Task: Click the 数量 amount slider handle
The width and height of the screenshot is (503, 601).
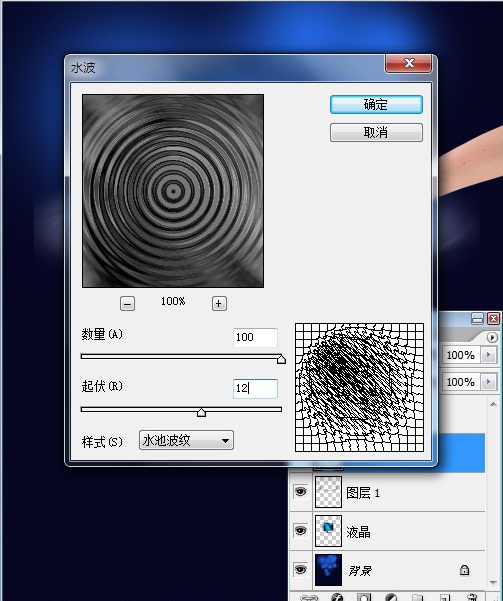Action: pos(281,359)
